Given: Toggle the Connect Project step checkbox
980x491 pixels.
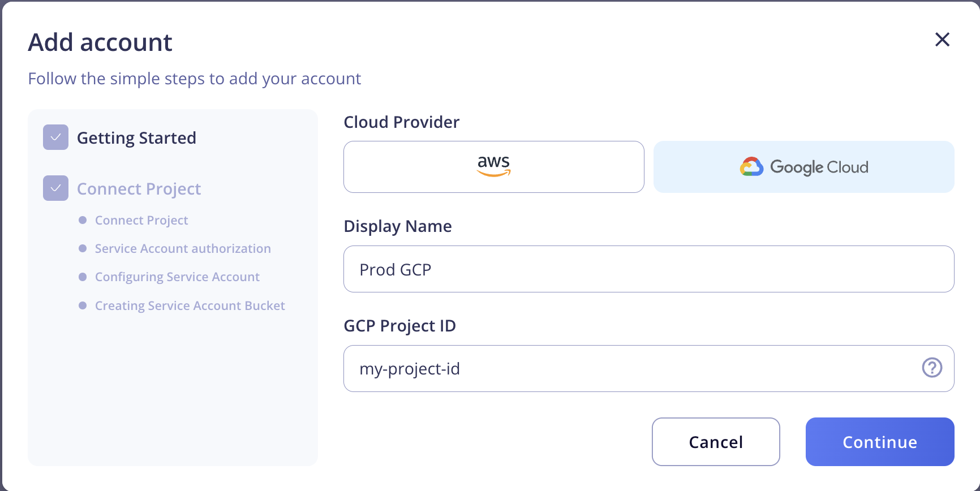Looking at the screenshot, I should click(55, 188).
